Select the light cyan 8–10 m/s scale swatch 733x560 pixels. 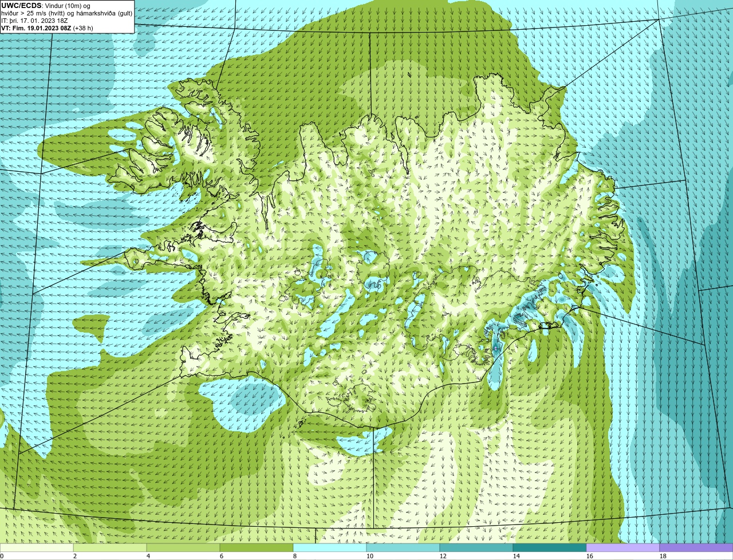[330, 548]
